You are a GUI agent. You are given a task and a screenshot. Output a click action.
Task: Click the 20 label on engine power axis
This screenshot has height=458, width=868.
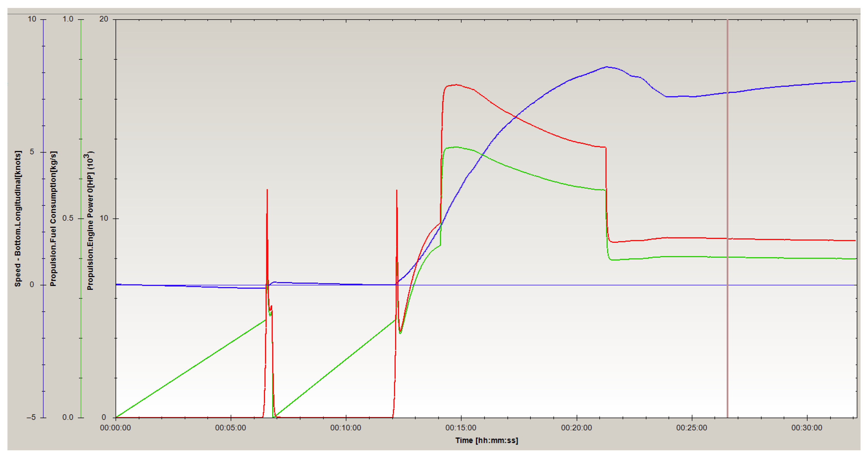pos(103,19)
